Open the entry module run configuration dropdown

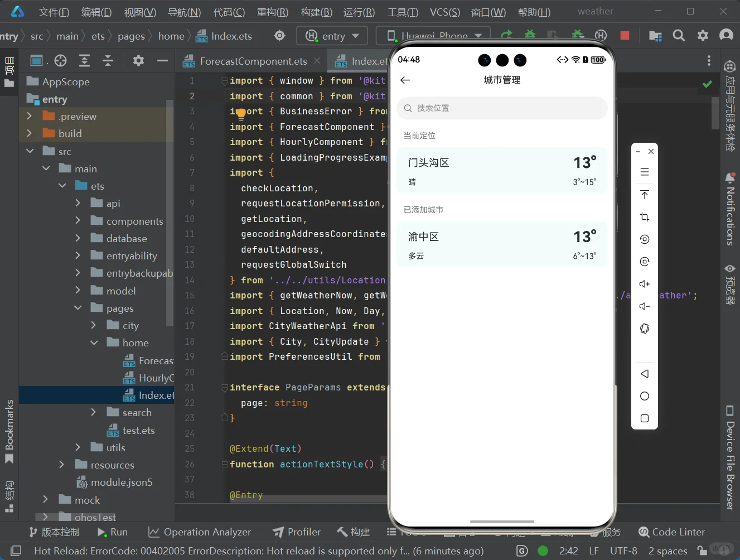pos(332,36)
